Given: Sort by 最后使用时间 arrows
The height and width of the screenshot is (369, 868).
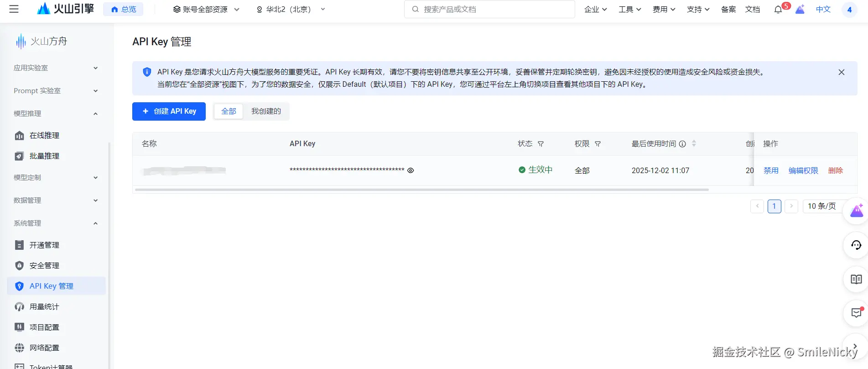Looking at the screenshot, I should click(x=694, y=143).
